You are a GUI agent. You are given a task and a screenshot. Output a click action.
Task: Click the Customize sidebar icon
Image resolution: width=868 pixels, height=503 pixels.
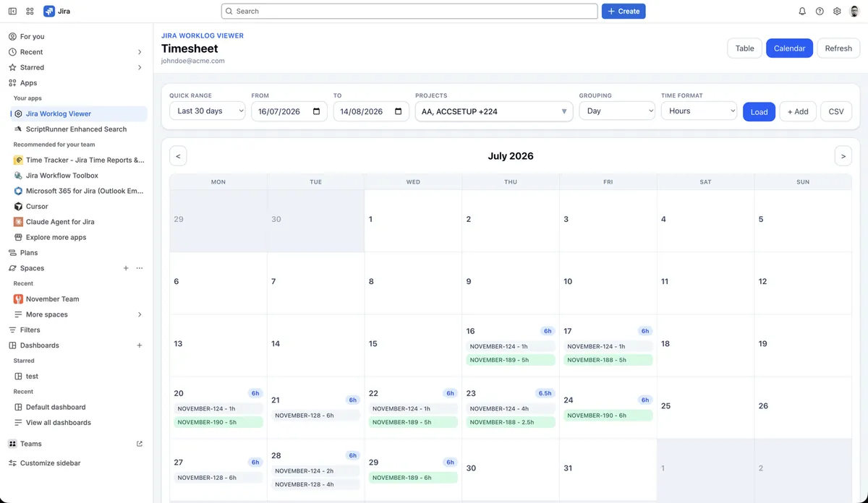(x=12, y=463)
